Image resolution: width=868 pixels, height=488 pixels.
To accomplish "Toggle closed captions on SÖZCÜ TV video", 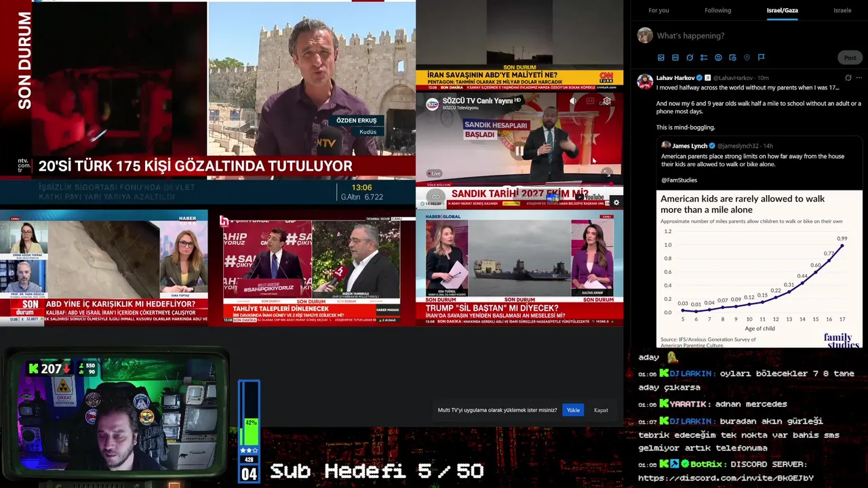I will point(590,101).
